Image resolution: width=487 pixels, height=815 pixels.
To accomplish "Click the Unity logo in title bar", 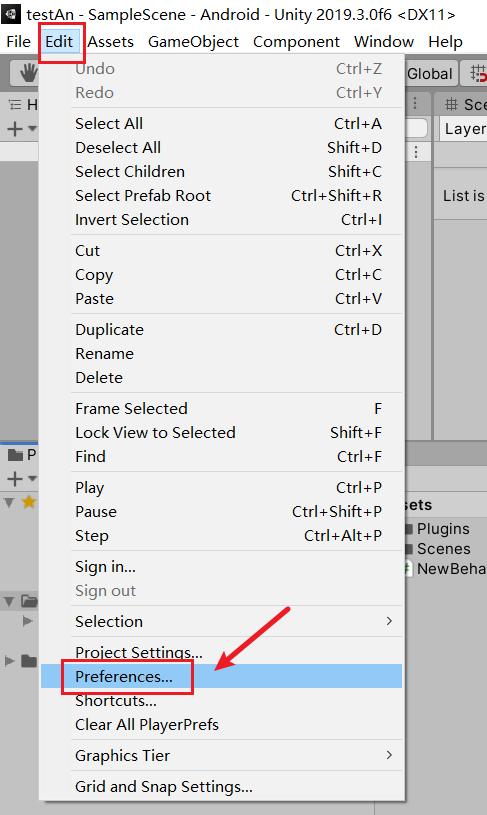I will click(11, 14).
